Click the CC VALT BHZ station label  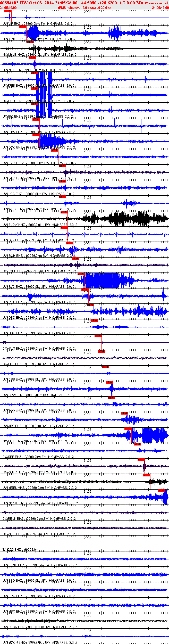coord(39,349)
